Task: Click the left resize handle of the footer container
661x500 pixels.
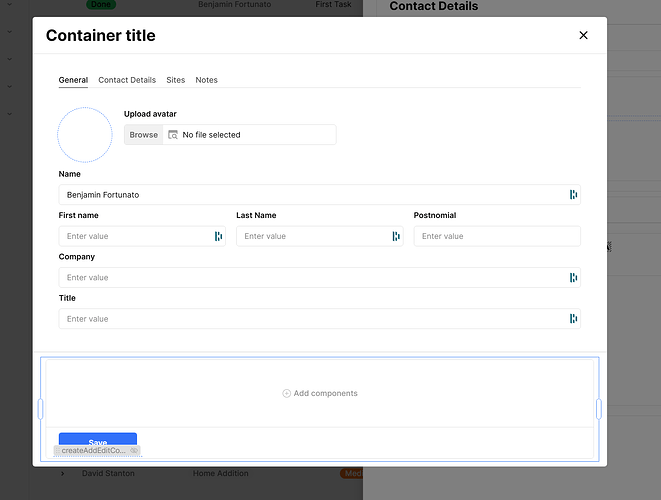Action: tap(41, 408)
